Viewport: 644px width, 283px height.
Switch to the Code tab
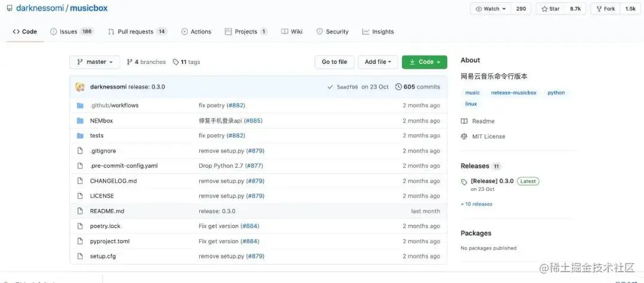tap(24, 32)
